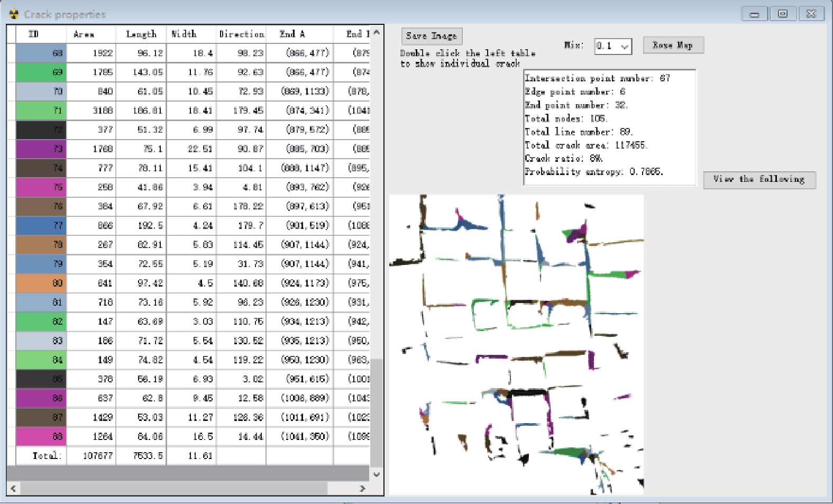833x504 pixels.
Task: Select row ID 72 dark swatch
Action: (x=41, y=130)
